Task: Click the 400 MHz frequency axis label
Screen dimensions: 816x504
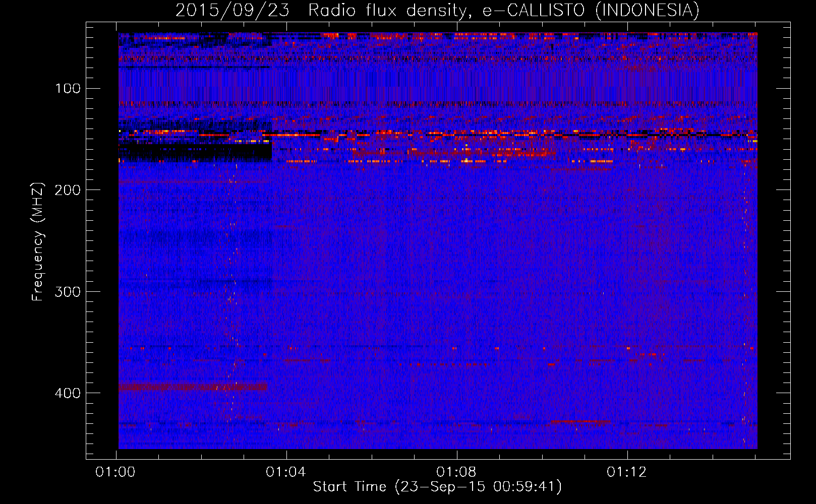Action: coord(68,393)
